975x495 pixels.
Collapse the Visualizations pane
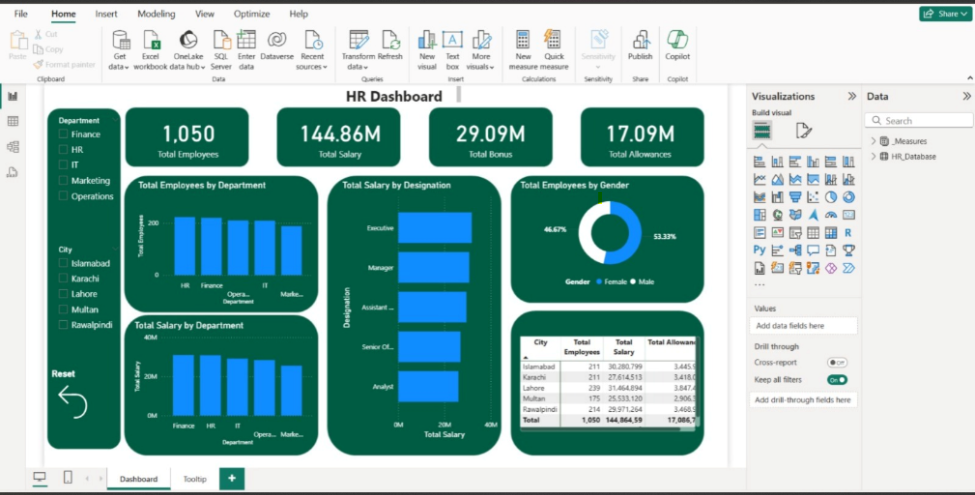click(852, 96)
